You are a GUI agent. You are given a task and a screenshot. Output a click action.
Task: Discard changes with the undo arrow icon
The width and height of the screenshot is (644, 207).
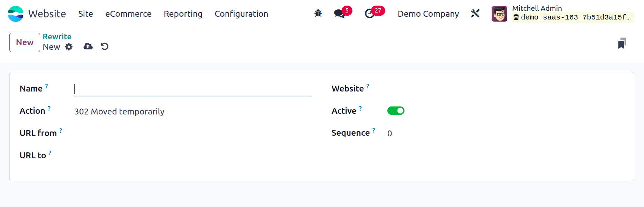[105, 46]
